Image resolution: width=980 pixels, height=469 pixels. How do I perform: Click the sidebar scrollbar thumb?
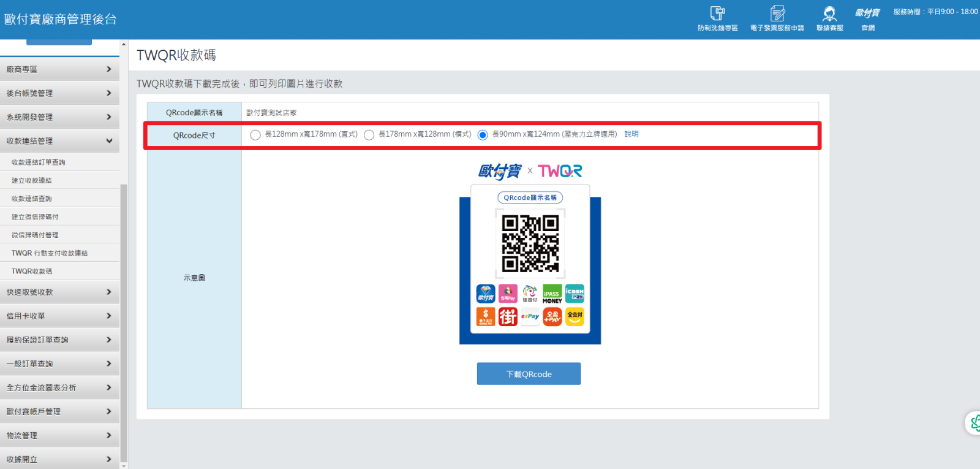click(124, 322)
